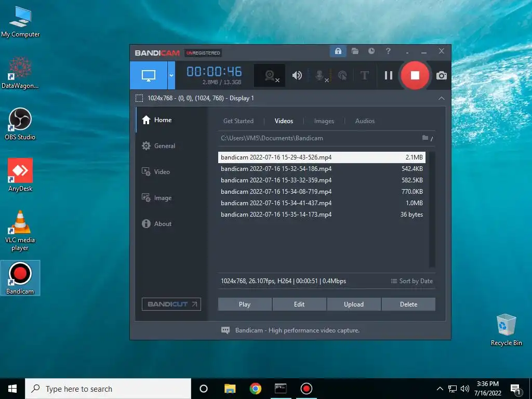Click the Edit button
The image size is (532, 399).
[x=299, y=304]
